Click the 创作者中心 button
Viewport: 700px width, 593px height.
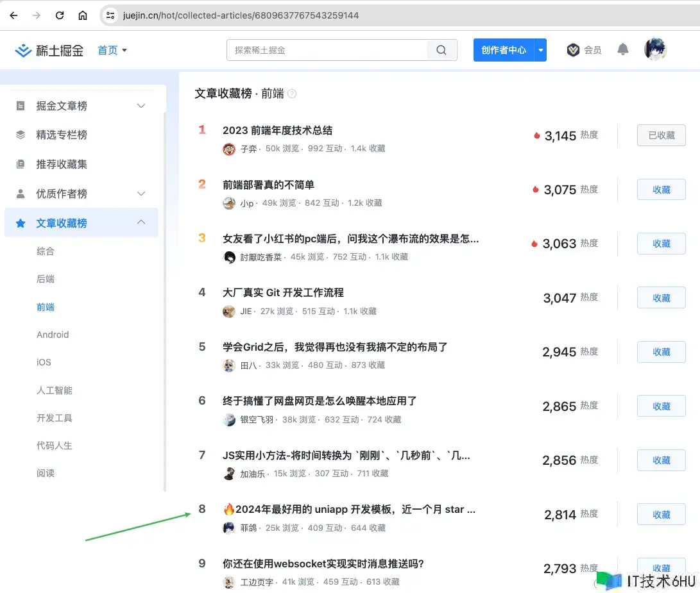coord(503,50)
